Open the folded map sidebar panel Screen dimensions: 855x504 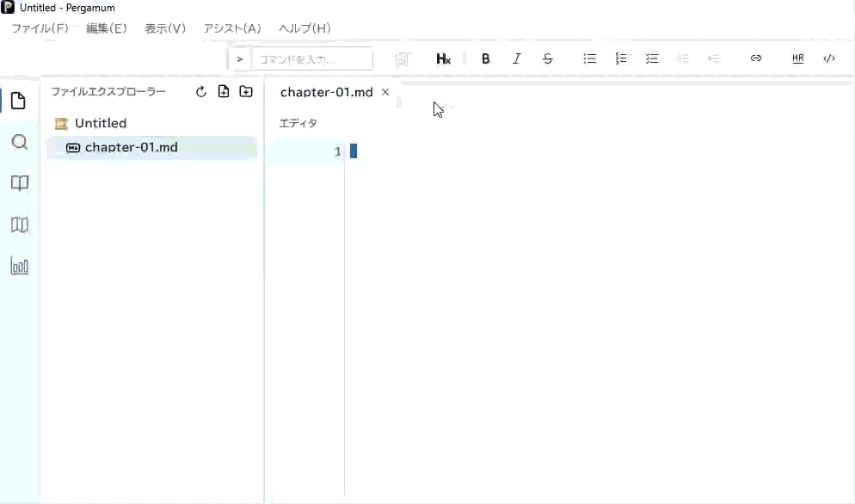coord(20,224)
